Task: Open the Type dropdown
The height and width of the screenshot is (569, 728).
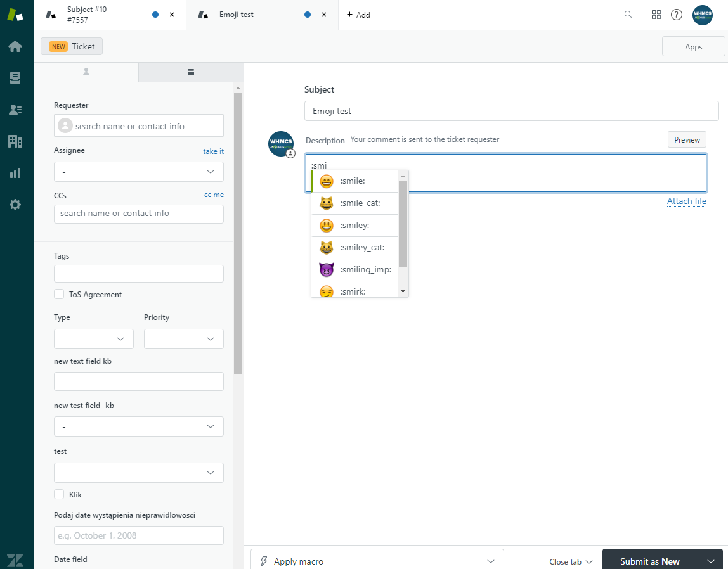Action: click(94, 339)
